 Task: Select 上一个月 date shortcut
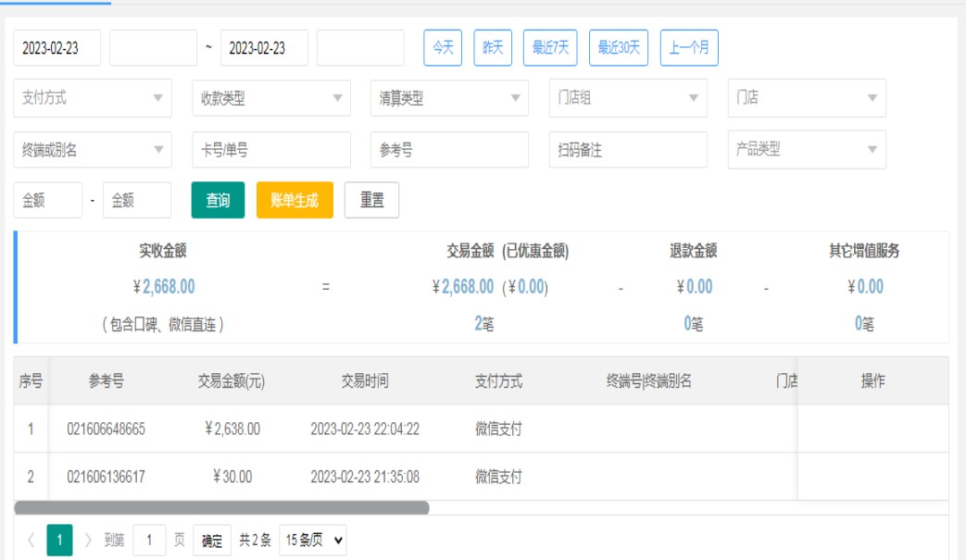pos(689,48)
